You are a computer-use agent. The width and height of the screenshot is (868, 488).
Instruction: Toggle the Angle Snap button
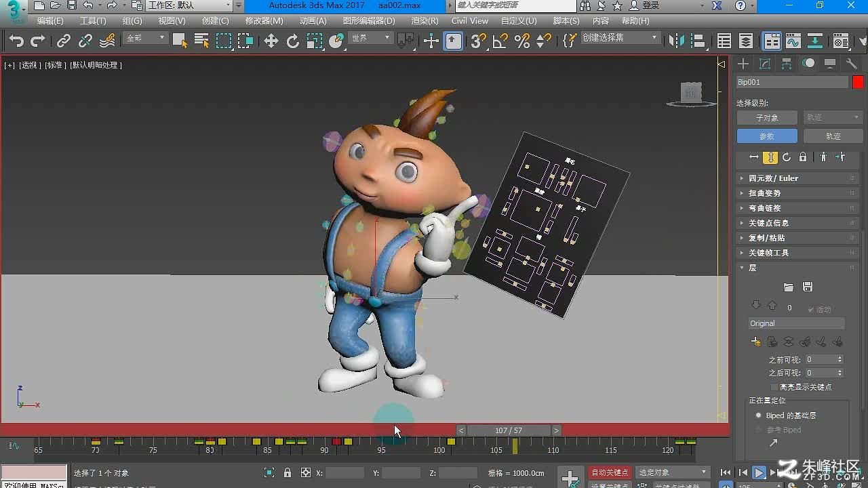500,41
